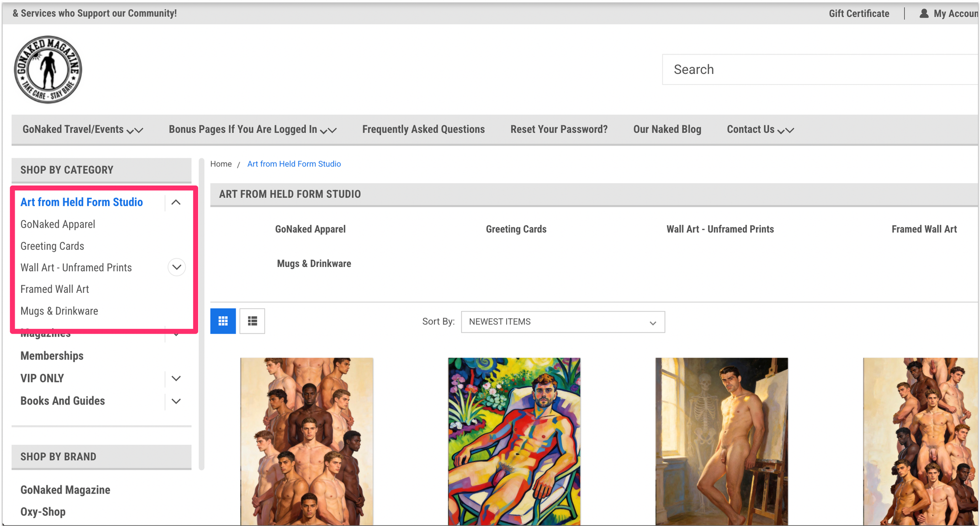Select Oxy-Shop brand
The image size is (980, 526).
43,512
